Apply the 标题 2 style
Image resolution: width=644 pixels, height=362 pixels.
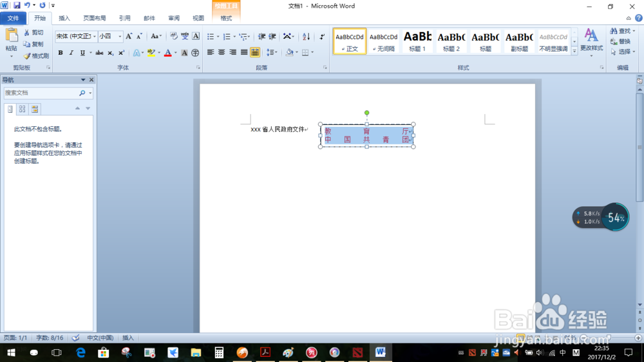point(451,41)
